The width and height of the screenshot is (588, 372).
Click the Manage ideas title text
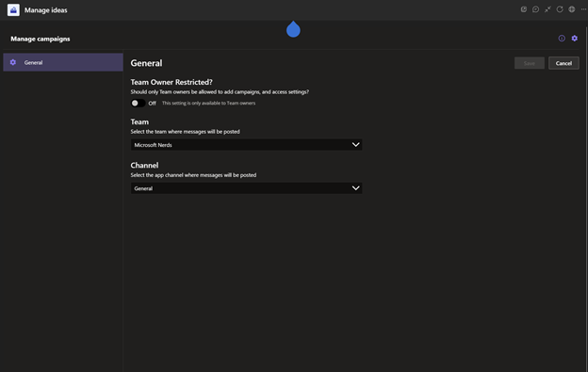46,10
